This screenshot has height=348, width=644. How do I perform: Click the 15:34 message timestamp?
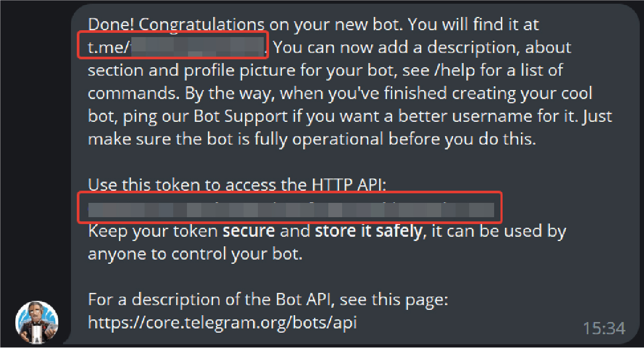click(x=604, y=328)
